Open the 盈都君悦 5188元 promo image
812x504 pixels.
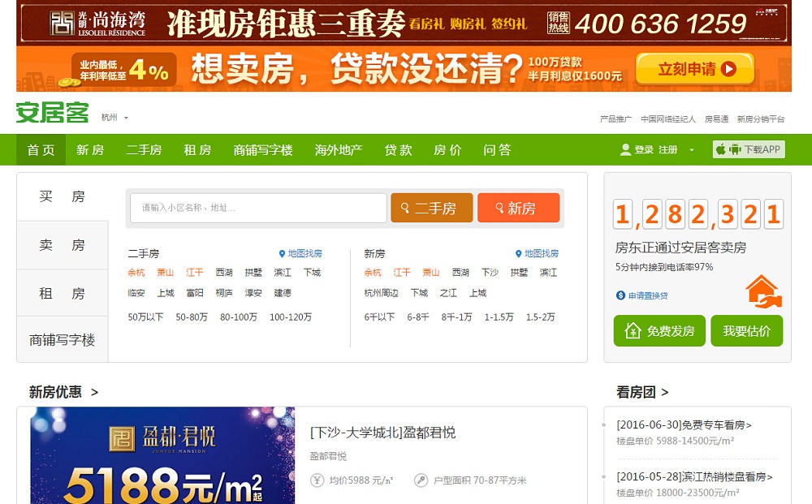point(162,455)
